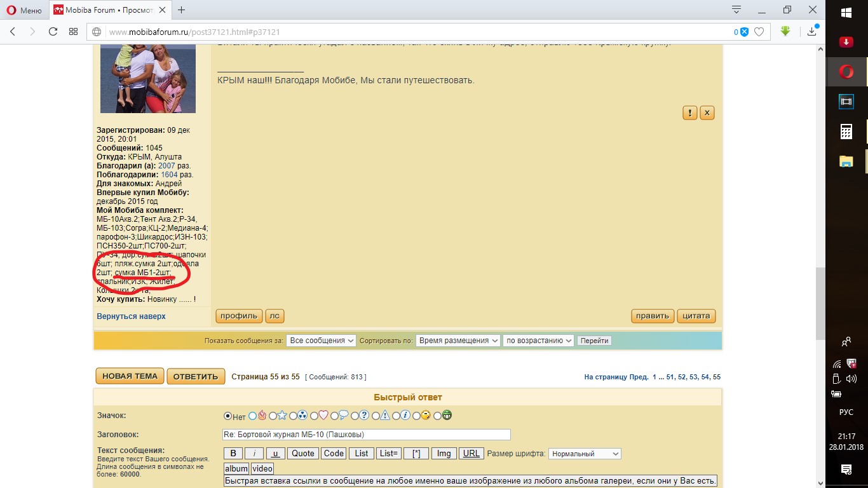Open green download arrow extension
The image size is (868, 488).
[785, 30]
